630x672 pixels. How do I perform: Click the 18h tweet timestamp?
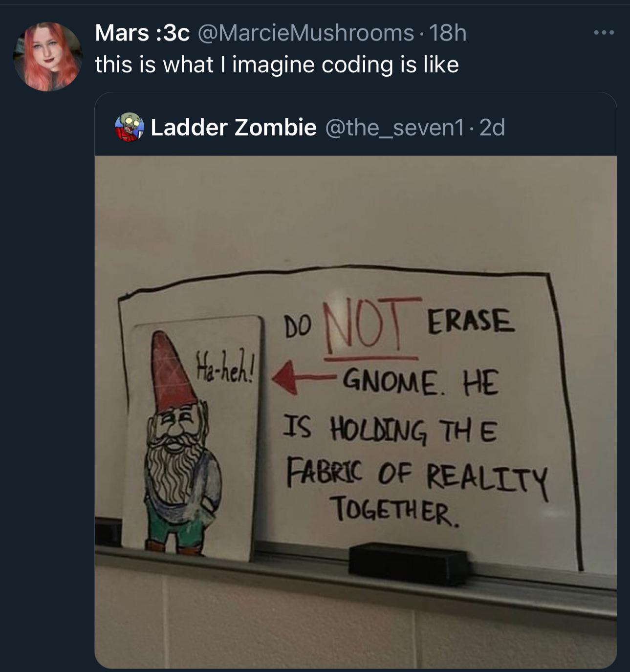(x=448, y=33)
